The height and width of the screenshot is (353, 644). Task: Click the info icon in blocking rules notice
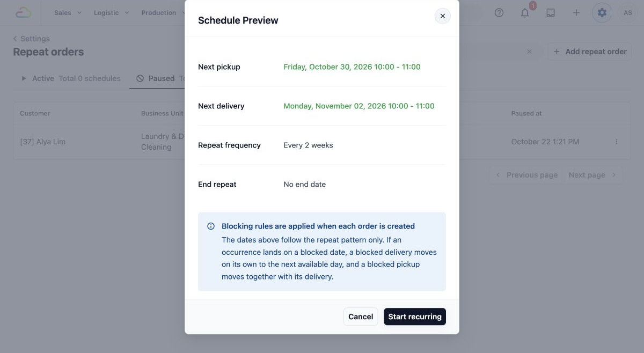(211, 226)
